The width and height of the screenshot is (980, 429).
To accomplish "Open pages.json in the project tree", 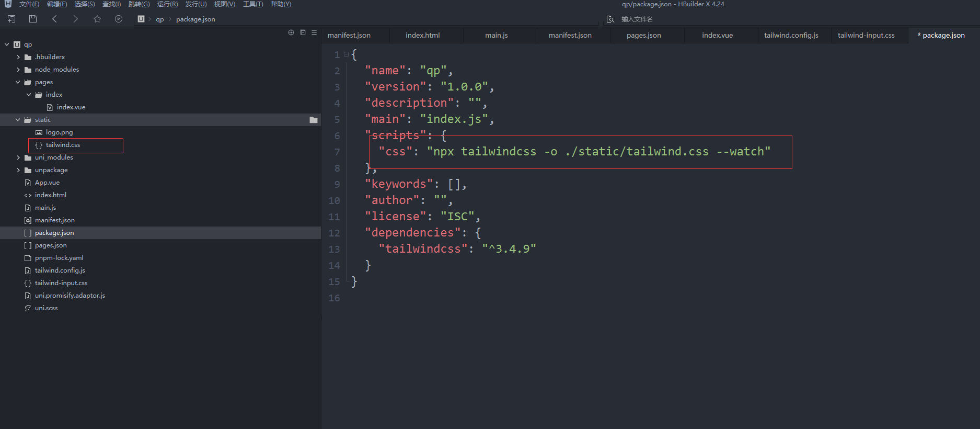I will (51, 245).
